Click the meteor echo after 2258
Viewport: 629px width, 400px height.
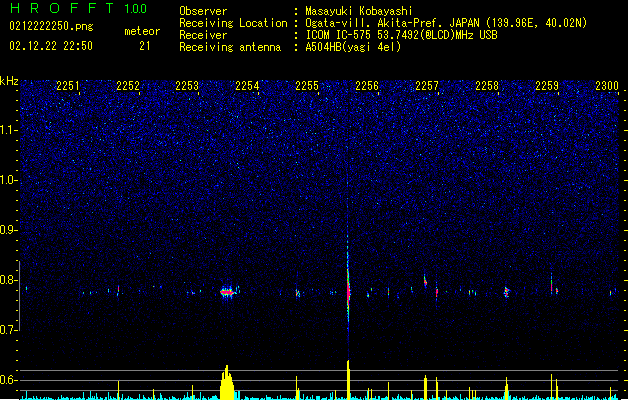pos(507,292)
